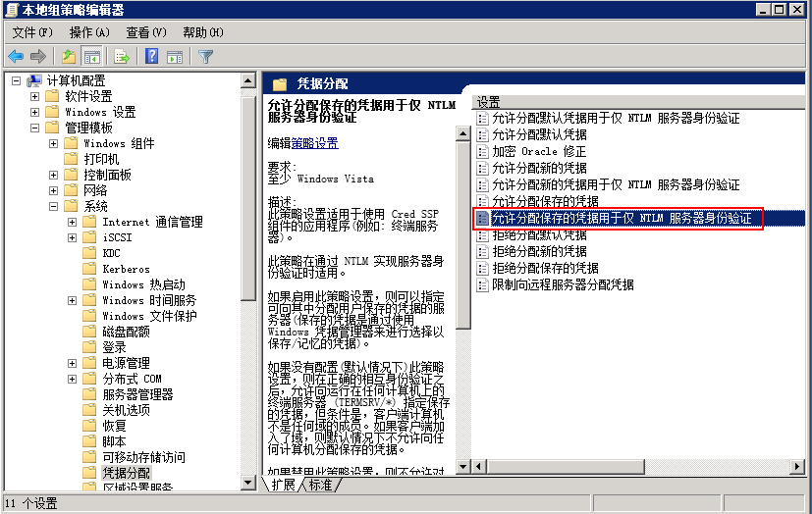This screenshot has height=514, width=812.
Task: Click the folder icon next to 磁盘配额
Action: [x=89, y=331]
